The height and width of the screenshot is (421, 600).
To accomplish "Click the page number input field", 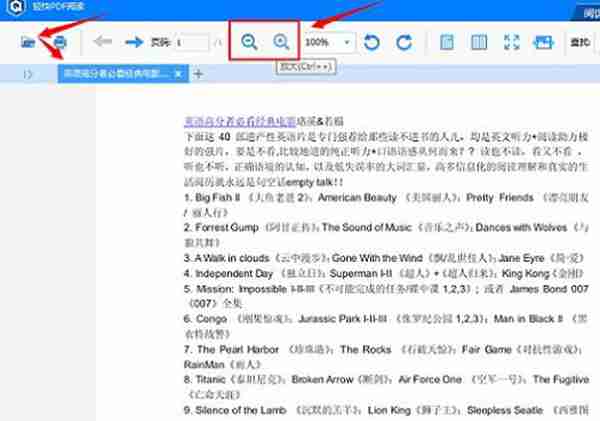I will [192, 42].
